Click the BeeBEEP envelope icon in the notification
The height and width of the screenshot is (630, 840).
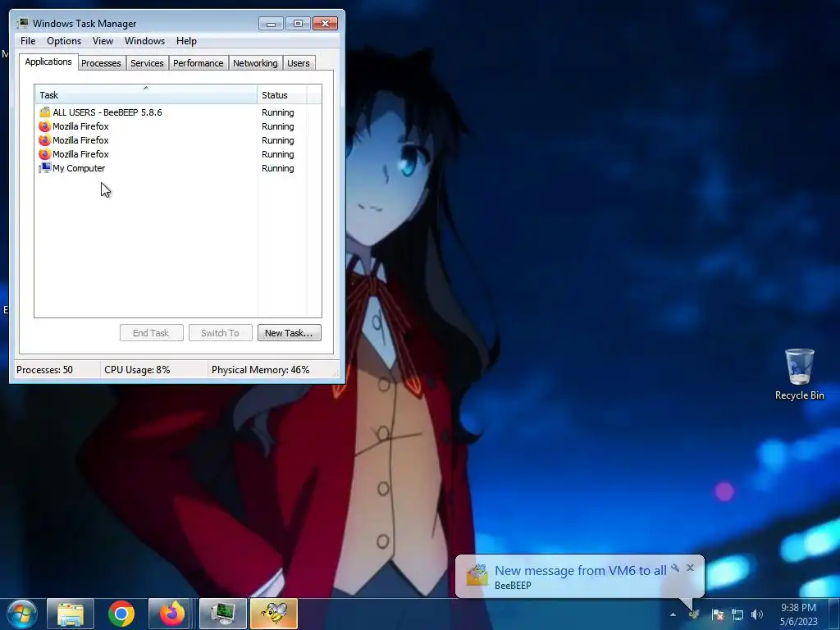[477, 576]
